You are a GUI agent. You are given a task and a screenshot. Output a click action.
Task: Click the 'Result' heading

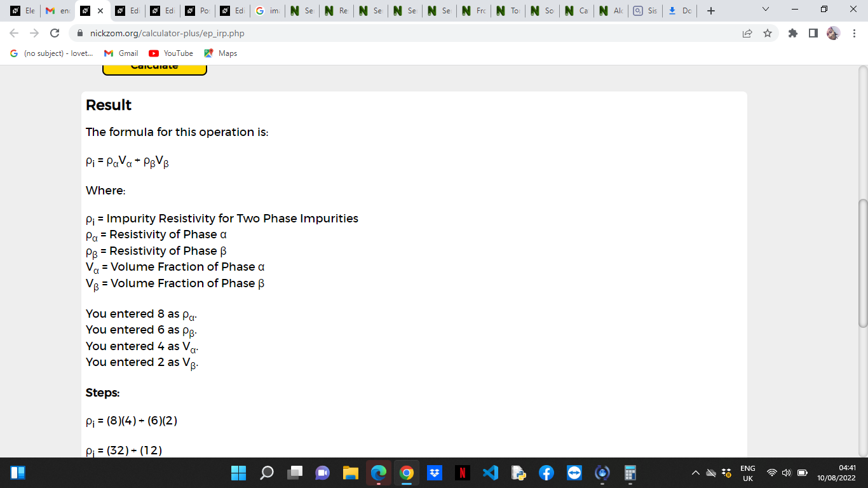109,105
